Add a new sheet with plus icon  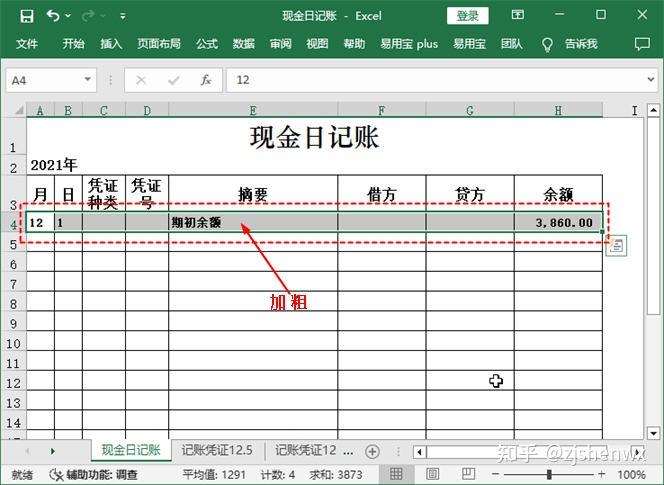pyautogui.click(x=372, y=451)
